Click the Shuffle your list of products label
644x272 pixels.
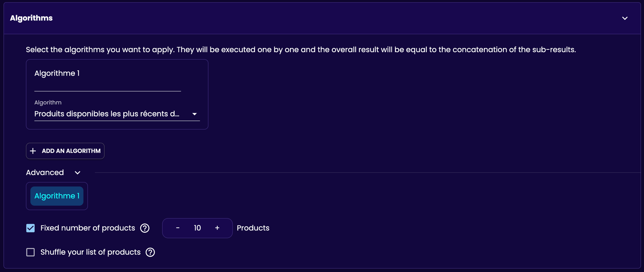point(91,252)
